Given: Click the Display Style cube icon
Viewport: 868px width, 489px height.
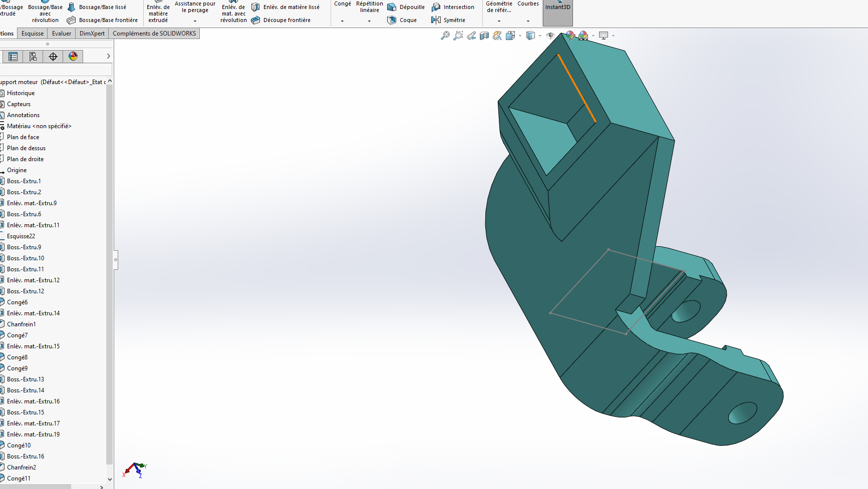Looking at the screenshot, I should [530, 36].
